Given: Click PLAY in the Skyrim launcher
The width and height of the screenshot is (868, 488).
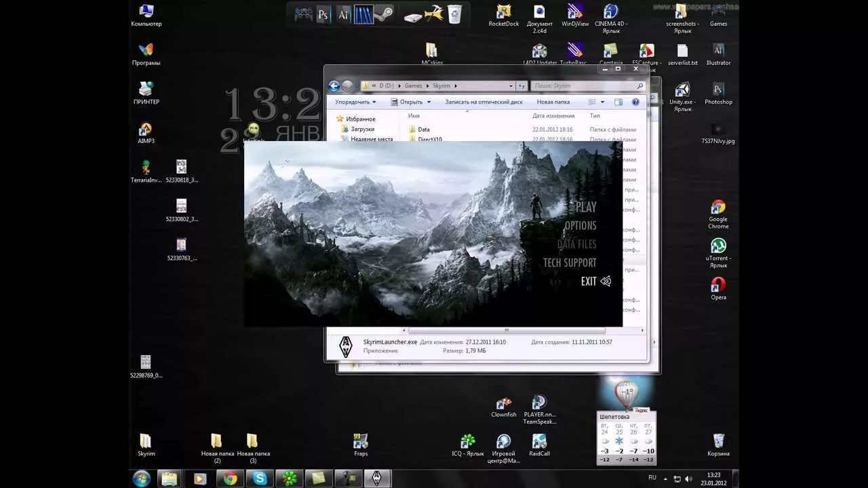Looking at the screenshot, I should point(586,207).
